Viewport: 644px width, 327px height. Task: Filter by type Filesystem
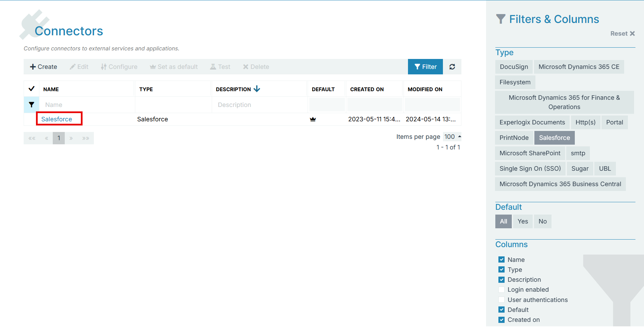point(515,82)
